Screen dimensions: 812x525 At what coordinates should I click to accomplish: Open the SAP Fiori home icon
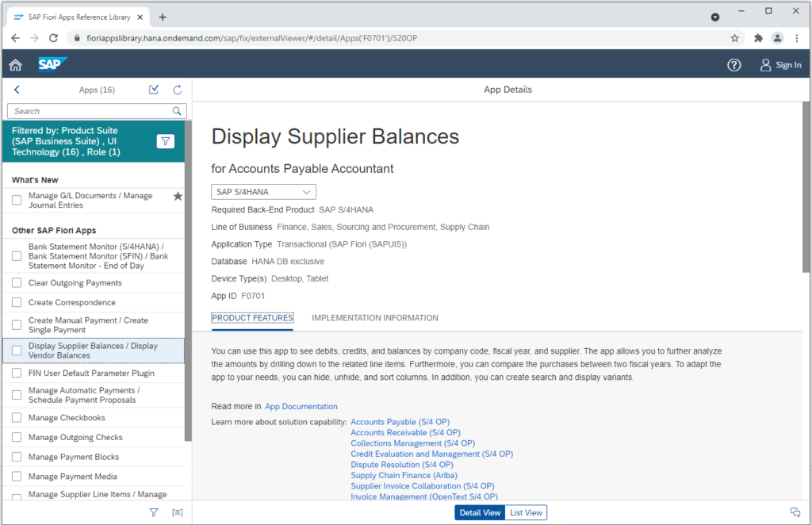click(16, 65)
